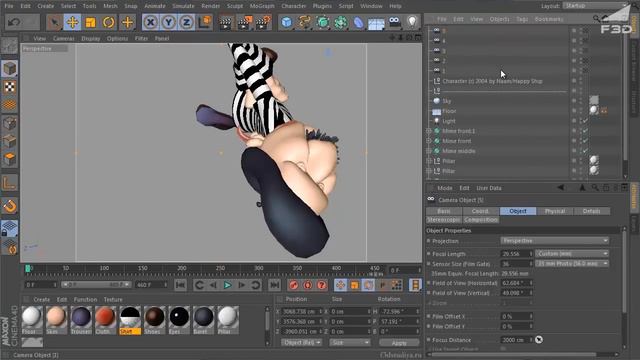Screen dimensions: 640x360
Task: Open the Size mode dropdown
Action: (349, 342)
